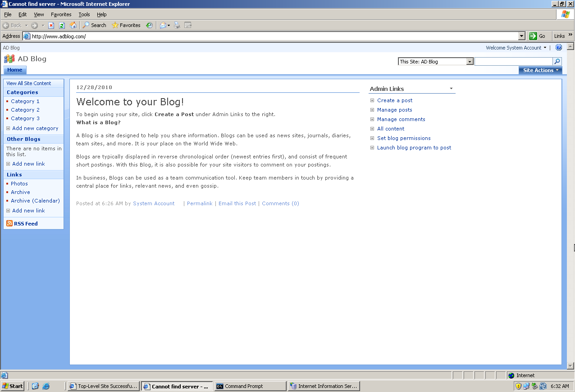Image resolution: width=575 pixels, height=392 pixels.
Task: Click the Back navigation arrow icon
Action: [6, 25]
